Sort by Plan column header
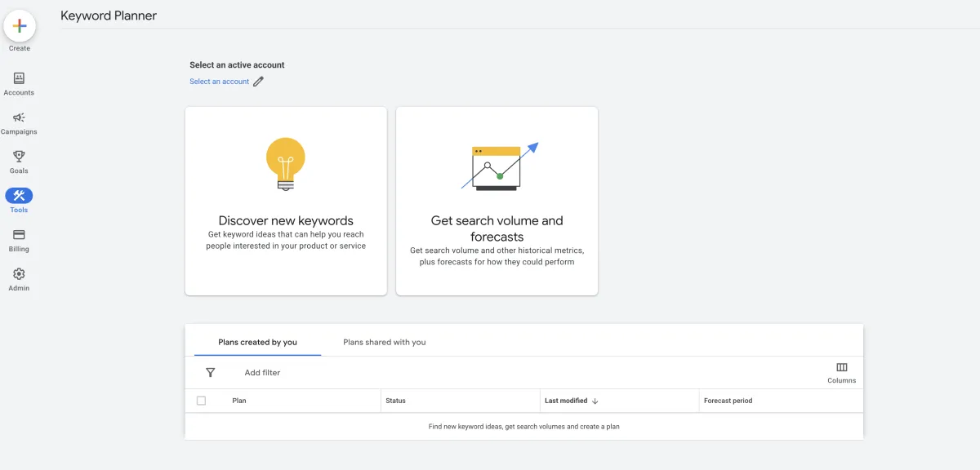The image size is (980, 470). tap(239, 401)
